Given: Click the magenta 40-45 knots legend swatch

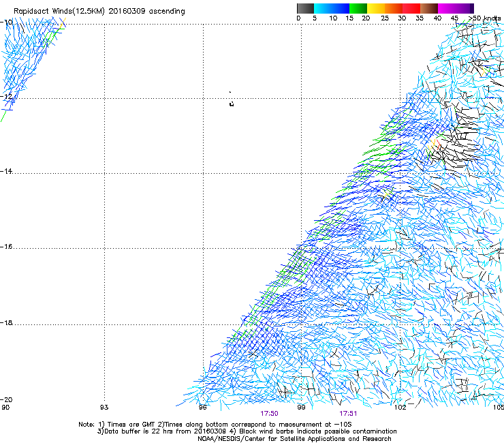Looking at the screenshot, I should pos(447,8).
